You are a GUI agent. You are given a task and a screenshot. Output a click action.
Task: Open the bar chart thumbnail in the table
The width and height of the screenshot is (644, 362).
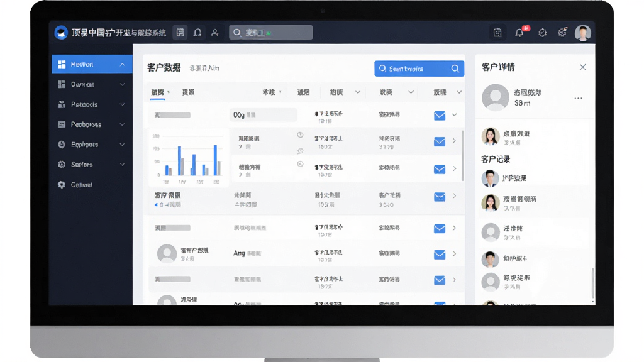[x=188, y=158]
